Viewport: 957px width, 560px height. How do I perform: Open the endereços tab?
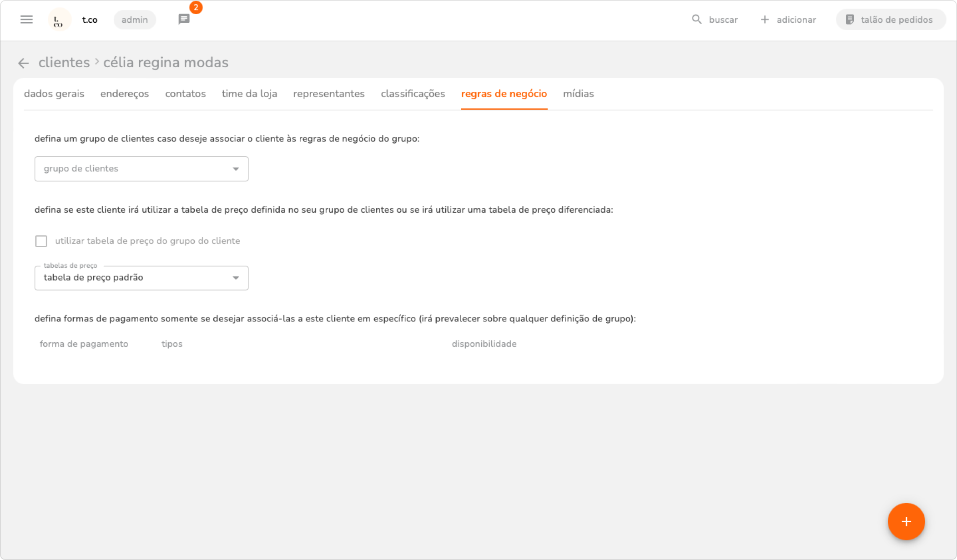[x=125, y=94]
